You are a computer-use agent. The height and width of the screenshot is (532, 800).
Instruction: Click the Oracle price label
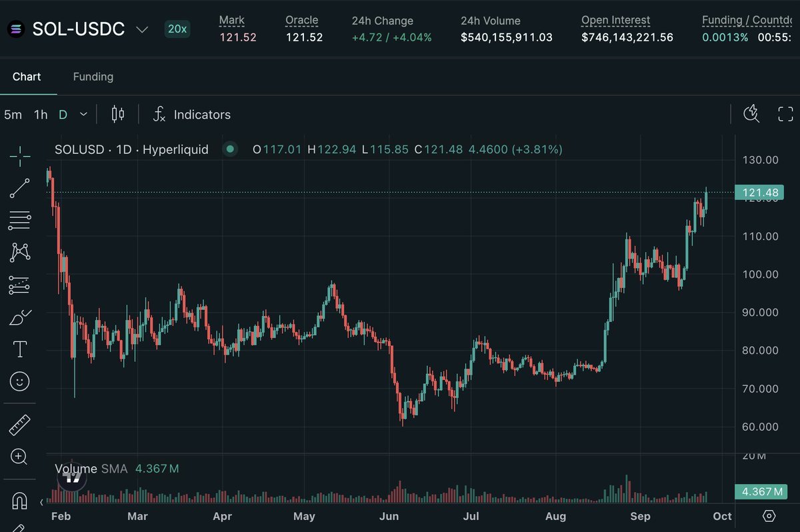(301, 21)
